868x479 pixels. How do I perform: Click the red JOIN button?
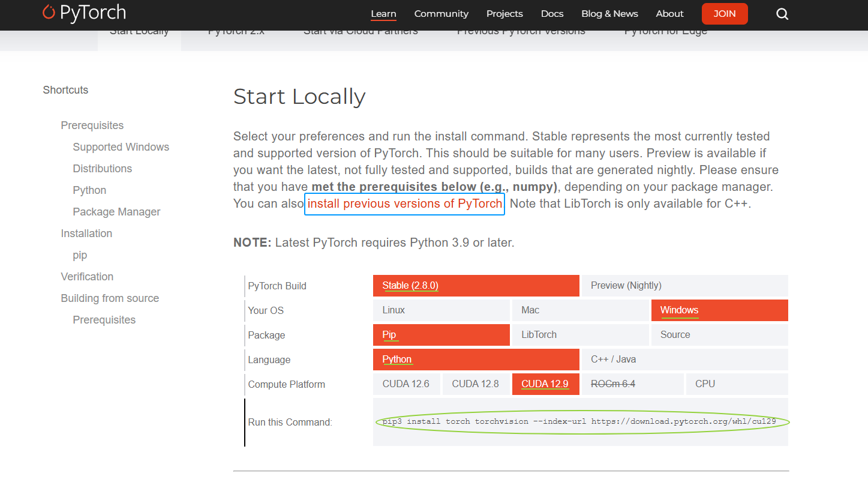[x=725, y=14]
